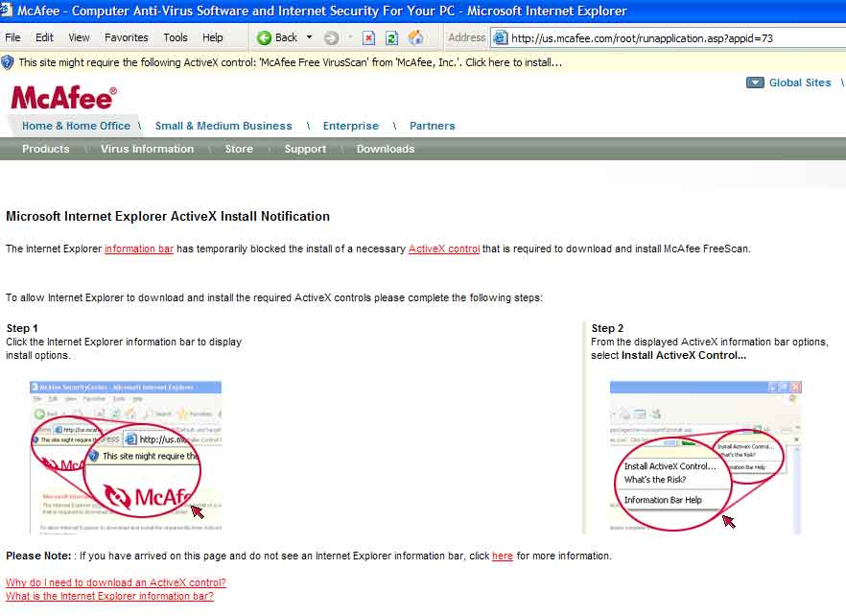
Task: Open the View menu
Action: [x=79, y=37]
